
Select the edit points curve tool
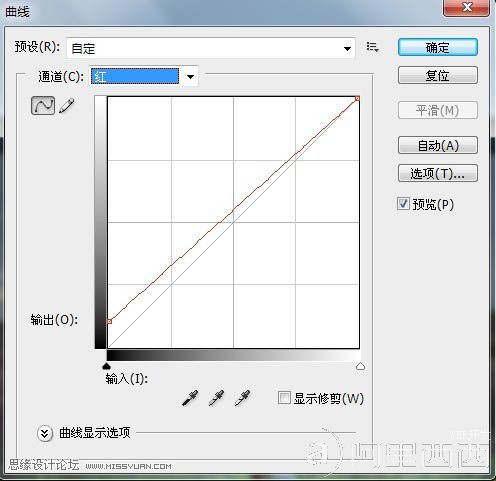pos(43,106)
